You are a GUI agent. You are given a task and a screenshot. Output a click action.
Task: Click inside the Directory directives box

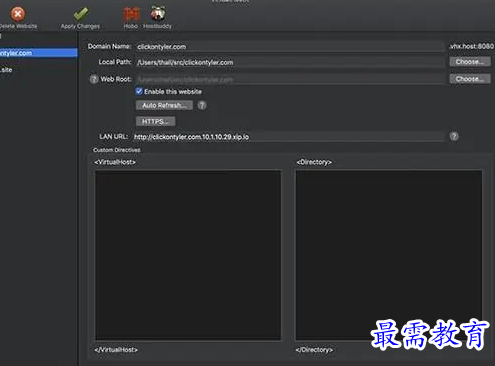[x=389, y=255]
